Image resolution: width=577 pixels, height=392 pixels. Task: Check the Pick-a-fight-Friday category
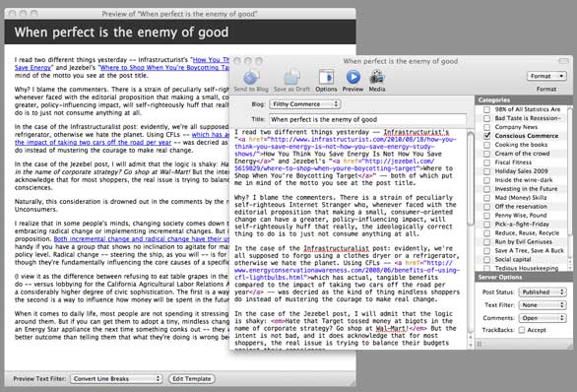click(486, 225)
